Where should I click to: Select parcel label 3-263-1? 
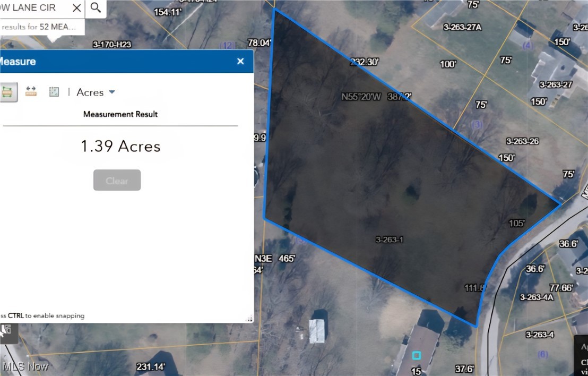389,240
